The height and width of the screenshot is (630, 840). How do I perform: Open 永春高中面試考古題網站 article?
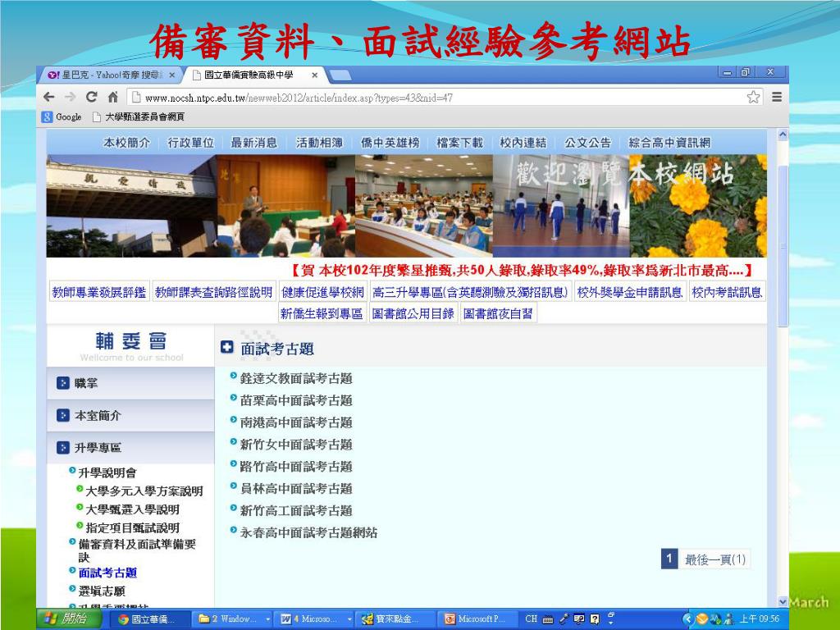[308, 532]
